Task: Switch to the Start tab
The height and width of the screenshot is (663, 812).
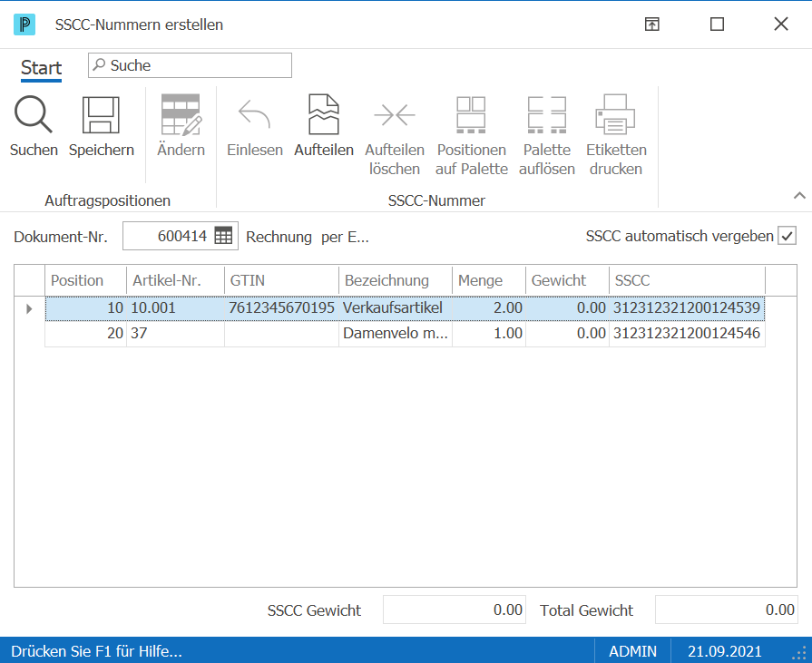Action: [x=41, y=67]
